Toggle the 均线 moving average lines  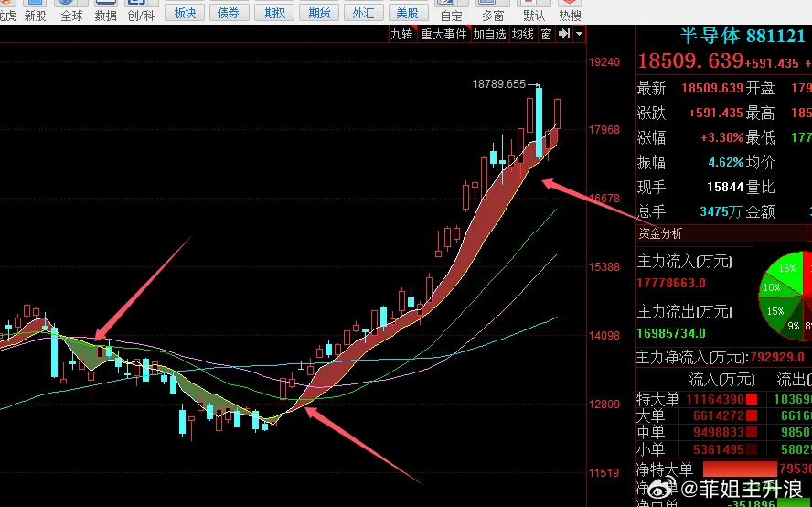(x=523, y=34)
